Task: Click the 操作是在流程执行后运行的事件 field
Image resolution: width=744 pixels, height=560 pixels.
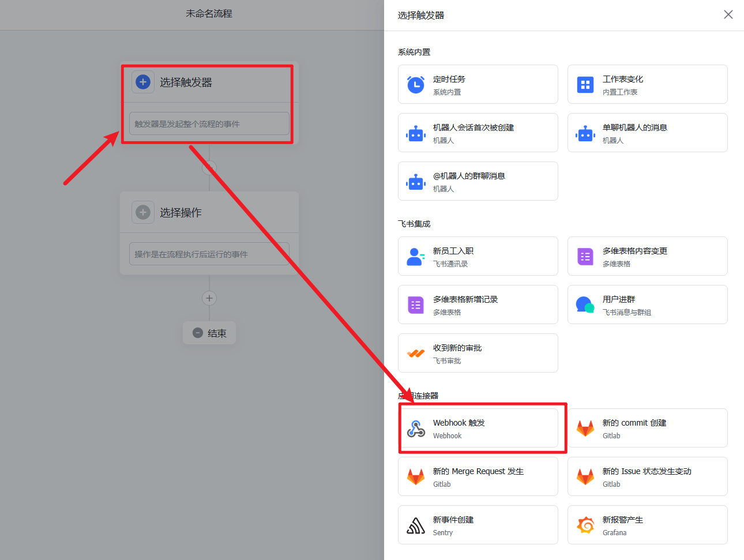Action: (209, 254)
